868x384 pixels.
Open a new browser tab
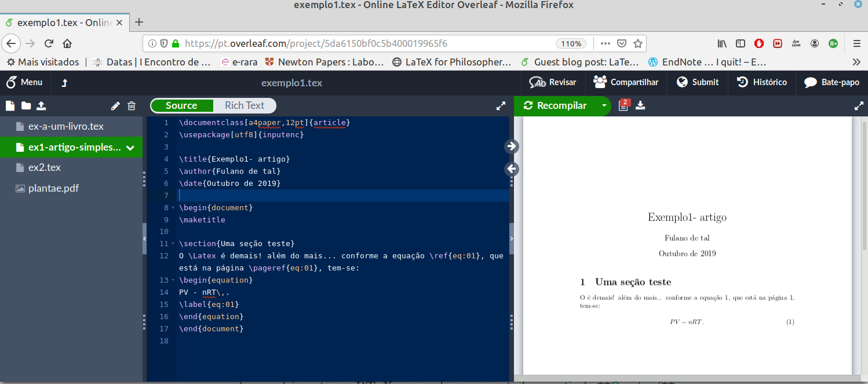point(139,23)
